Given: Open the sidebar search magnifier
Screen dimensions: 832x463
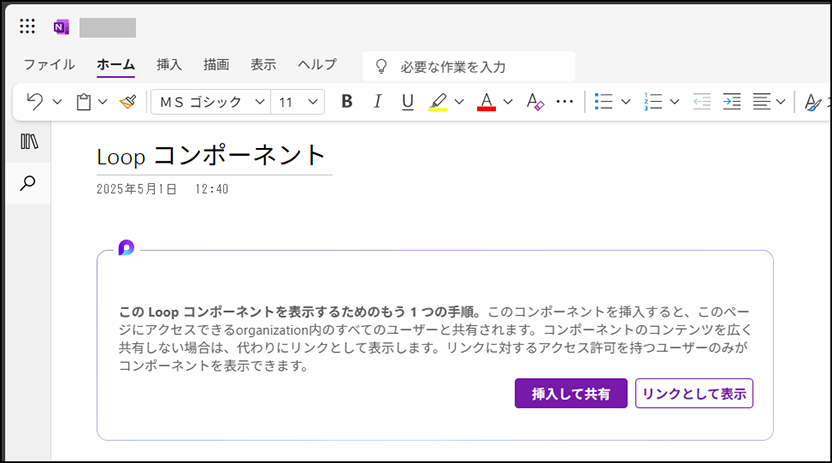Looking at the screenshot, I should click(28, 183).
